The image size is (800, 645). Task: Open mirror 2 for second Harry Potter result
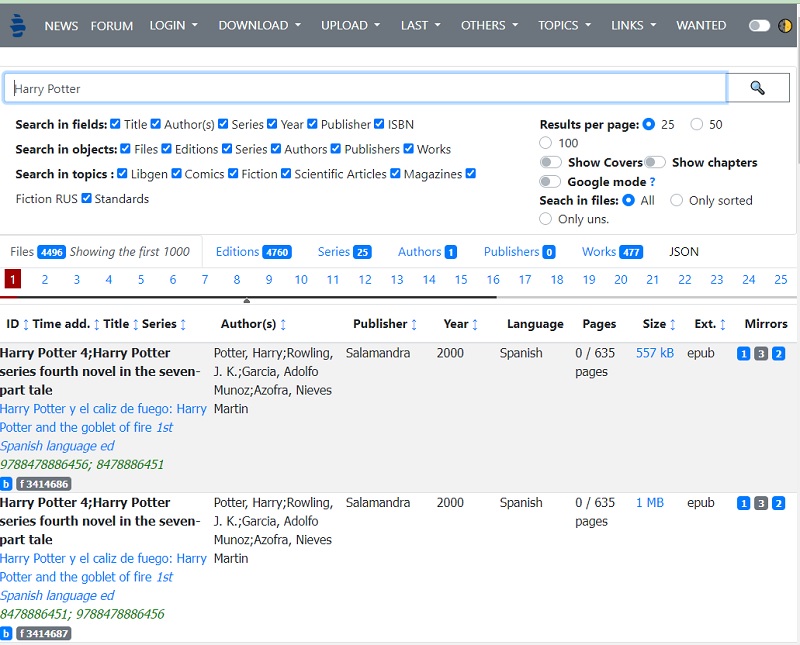[778, 503]
